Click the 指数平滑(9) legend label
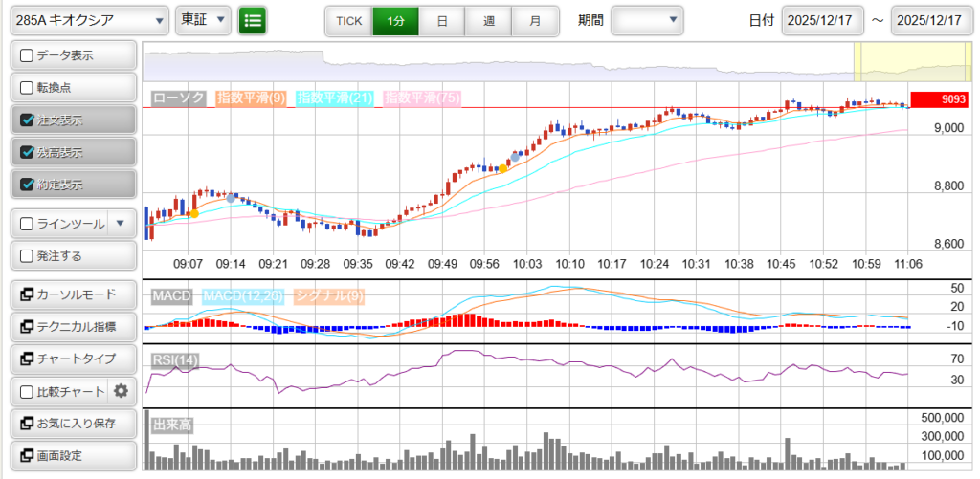This screenshot has width=980, height=479. 250,98
